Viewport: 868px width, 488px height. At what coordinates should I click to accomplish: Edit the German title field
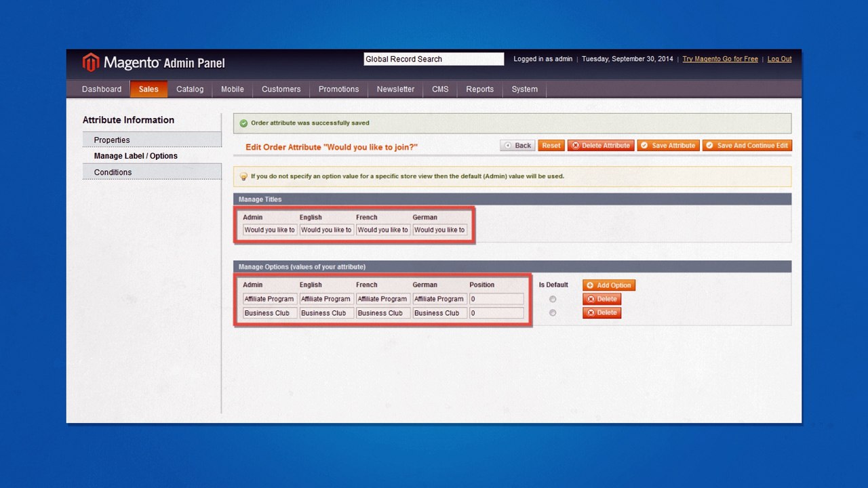tap(439, 230)
